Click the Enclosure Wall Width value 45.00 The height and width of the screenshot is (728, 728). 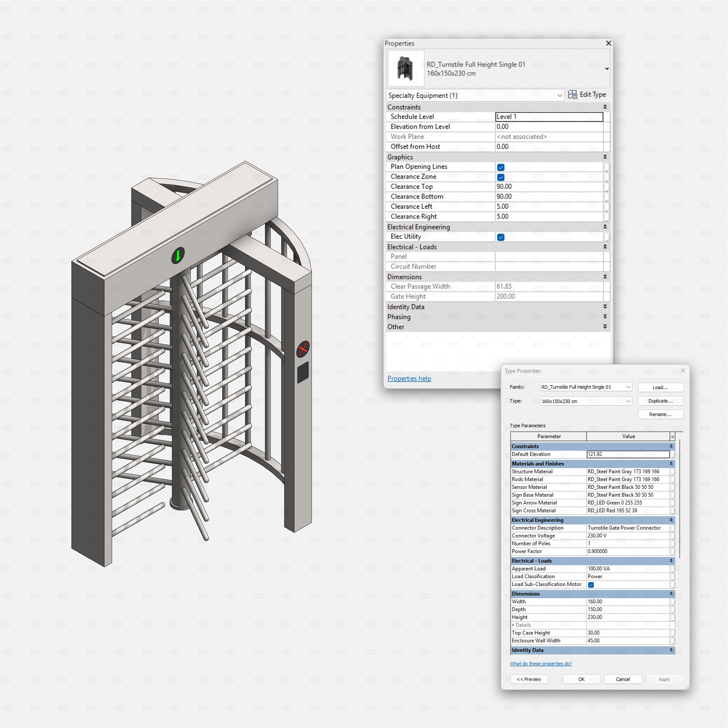pyautogui.click(x=628, y=641)
